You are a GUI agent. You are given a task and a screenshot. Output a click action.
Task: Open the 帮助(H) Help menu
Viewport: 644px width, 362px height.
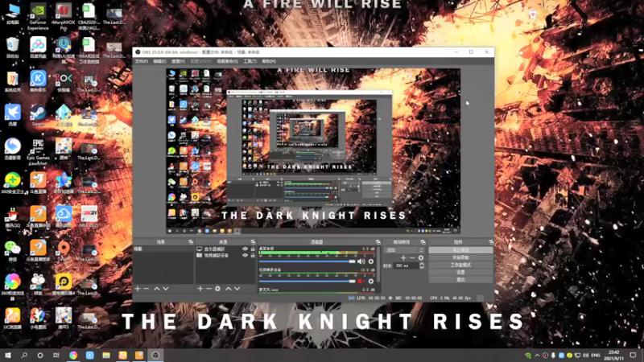point(269,61)
